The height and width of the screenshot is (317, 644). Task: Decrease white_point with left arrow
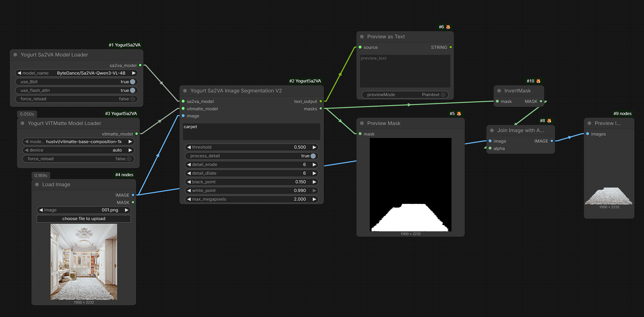pyautogui.click(x=189, y=190)
